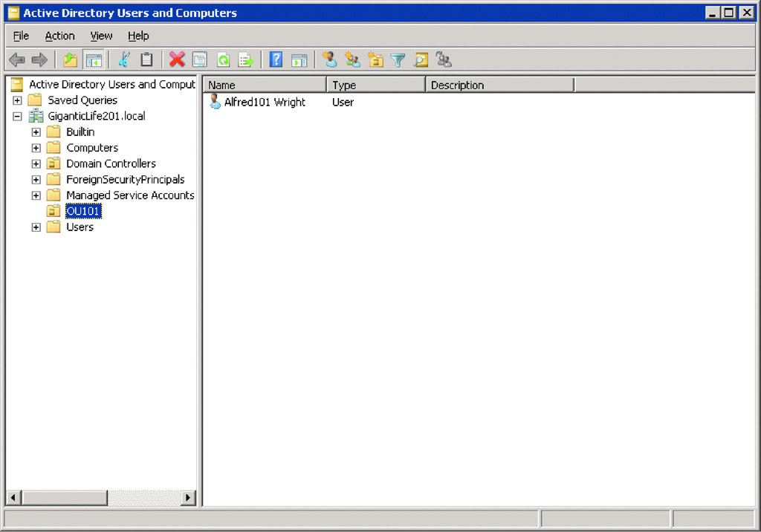
Task: Sort by the Description column header
Action: coord(500,85)
